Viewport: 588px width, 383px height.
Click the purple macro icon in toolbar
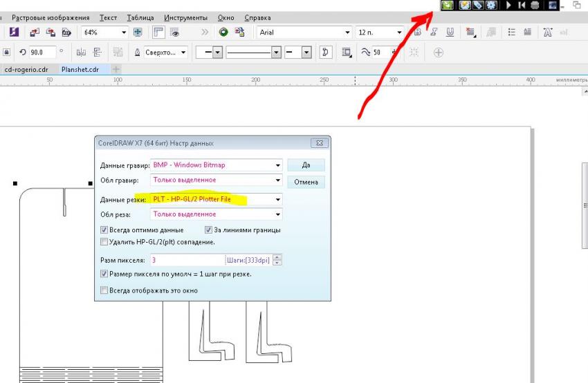coord(14,32)
